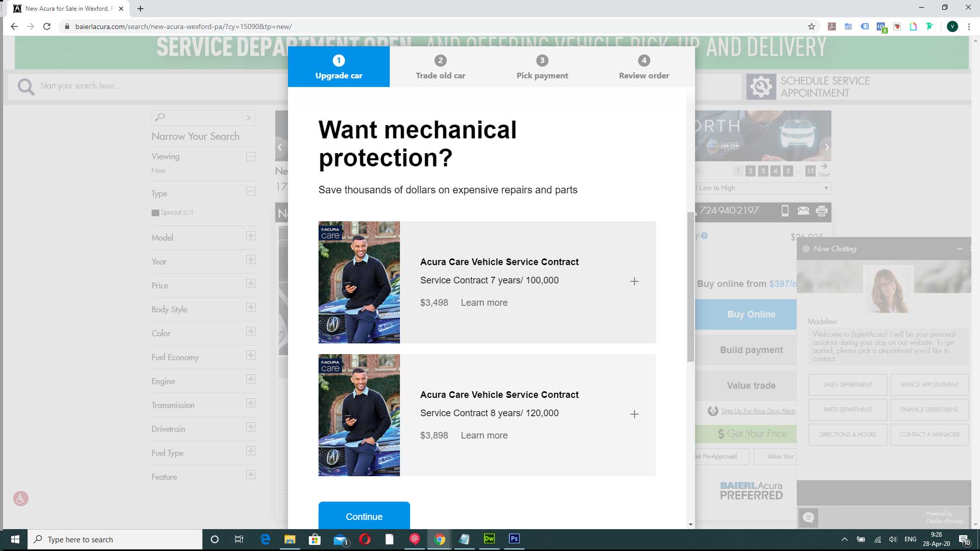Screen dimensions: 980x551
Task: Collapse the Type filter section
Action: (x=250, y=192)
